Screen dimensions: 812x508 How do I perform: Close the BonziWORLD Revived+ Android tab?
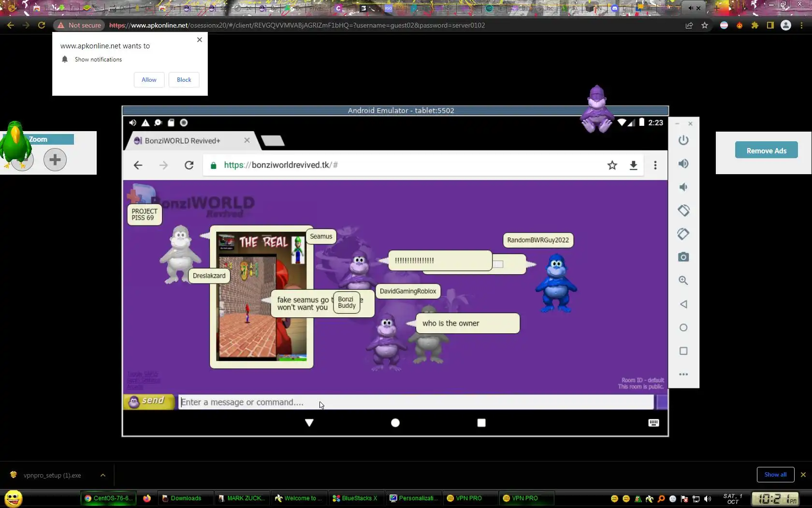click(247, 140)
